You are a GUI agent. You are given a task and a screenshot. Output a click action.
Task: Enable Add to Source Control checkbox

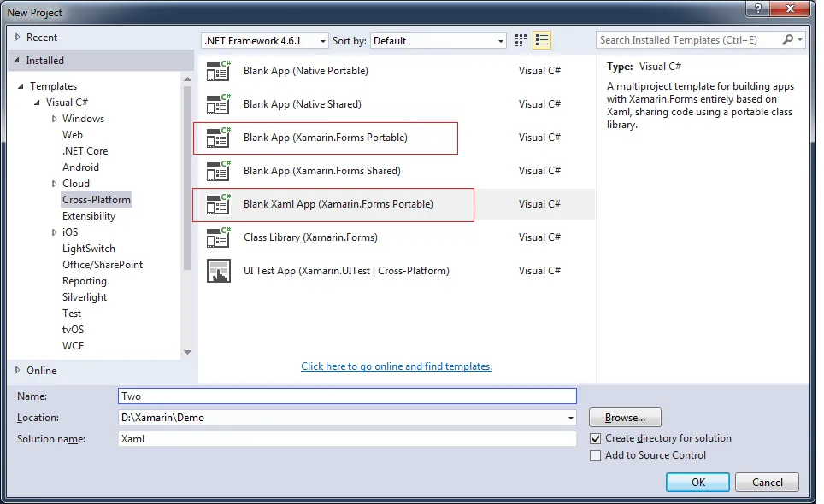tap(596, 455)
